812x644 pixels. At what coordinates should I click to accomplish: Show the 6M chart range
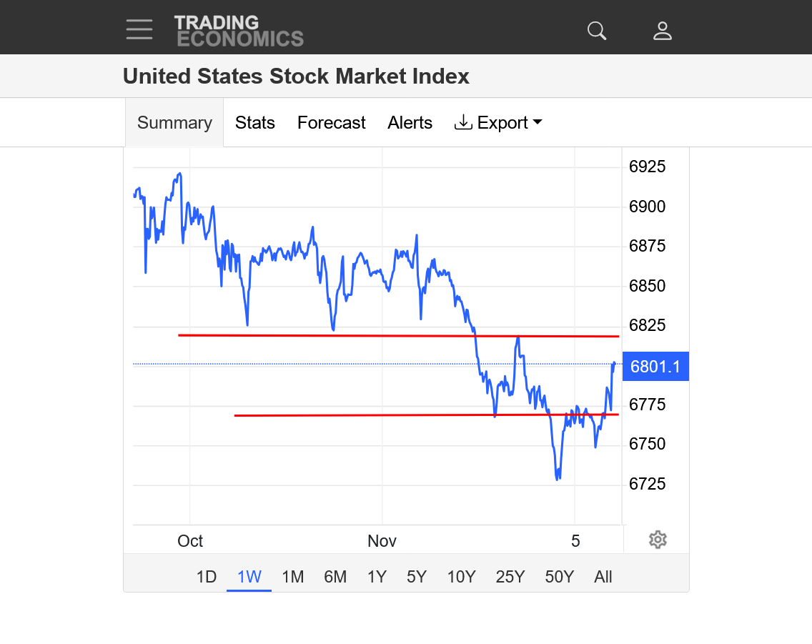pyautogui.click(x=335, y=577)
